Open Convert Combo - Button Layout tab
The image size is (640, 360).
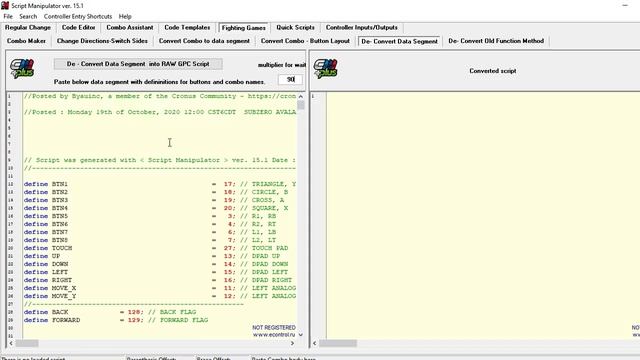point(305,41)
